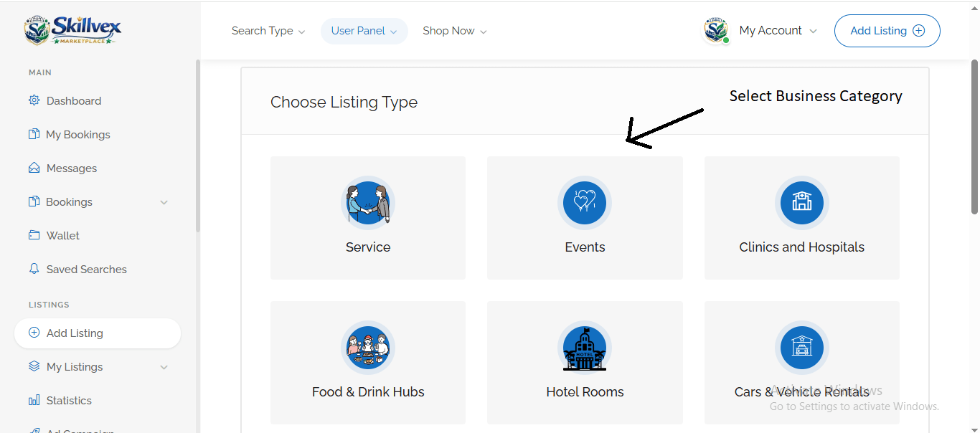
Task: Go to Messages in sidebar
Action: pos(71,168)
